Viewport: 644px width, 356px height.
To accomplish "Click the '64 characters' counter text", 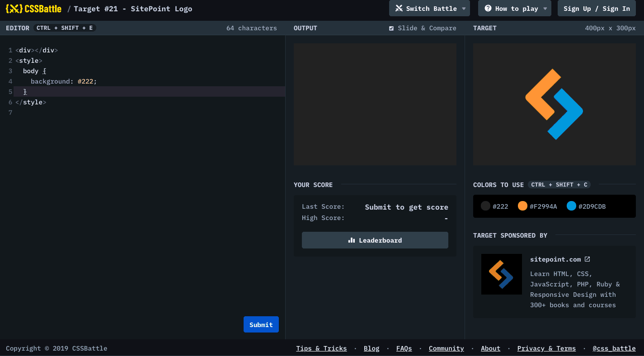I will (x=252, y=28).
